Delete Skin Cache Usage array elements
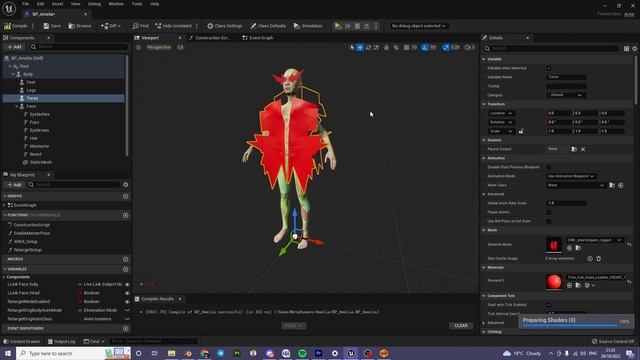The image size is (640, 360). click(x=599, y=259)
